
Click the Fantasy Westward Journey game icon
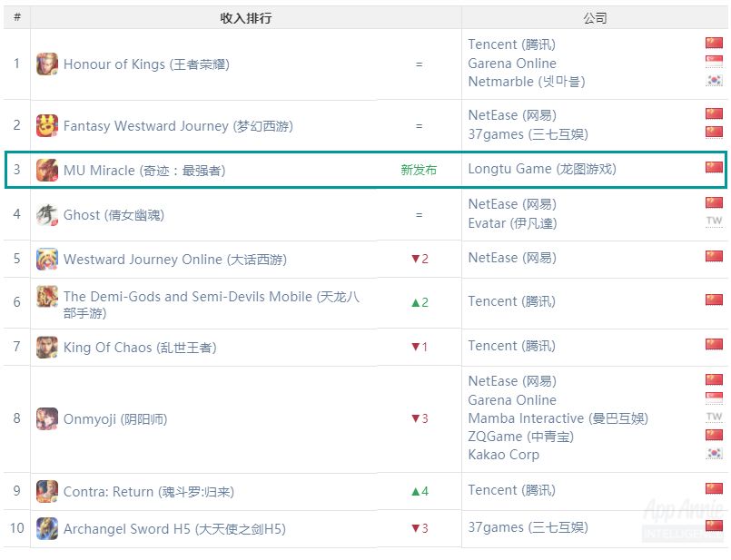46,126
